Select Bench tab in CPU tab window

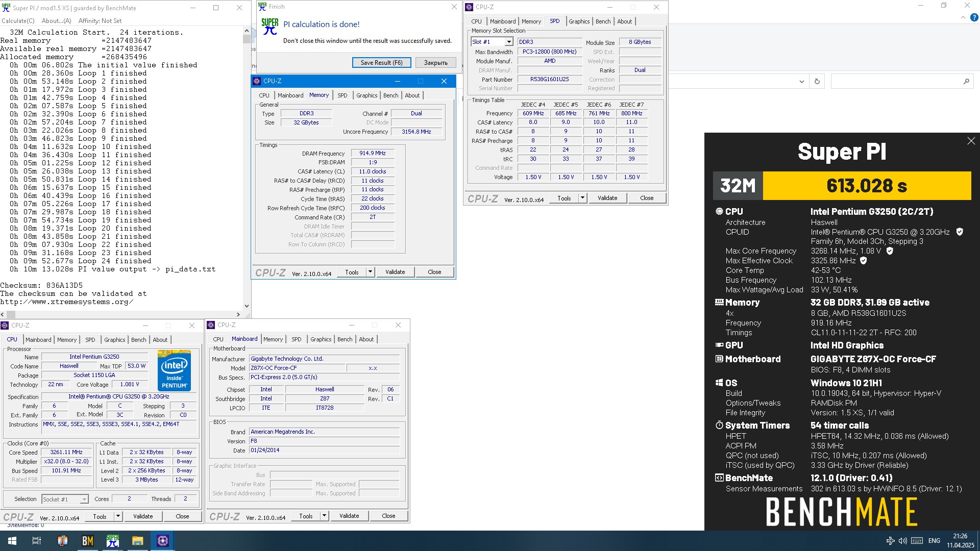click(138, 340)
